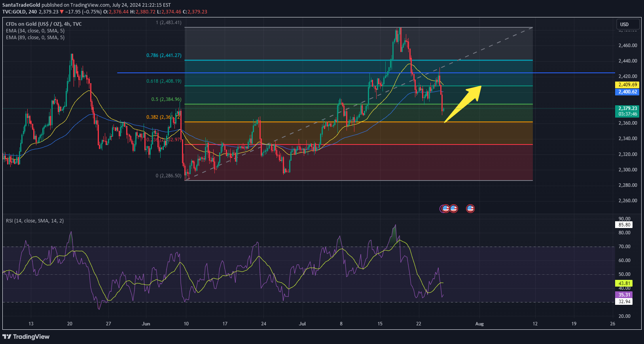This screenshot has height=344, width=644.
Task: Click the 60.00 RSI axis label
Action: pos(625,260)
